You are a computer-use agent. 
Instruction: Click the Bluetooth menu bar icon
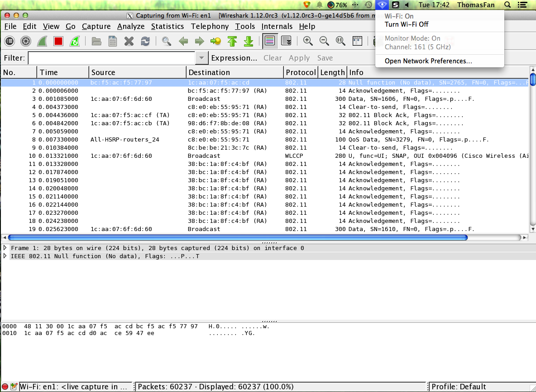(355, 5)
